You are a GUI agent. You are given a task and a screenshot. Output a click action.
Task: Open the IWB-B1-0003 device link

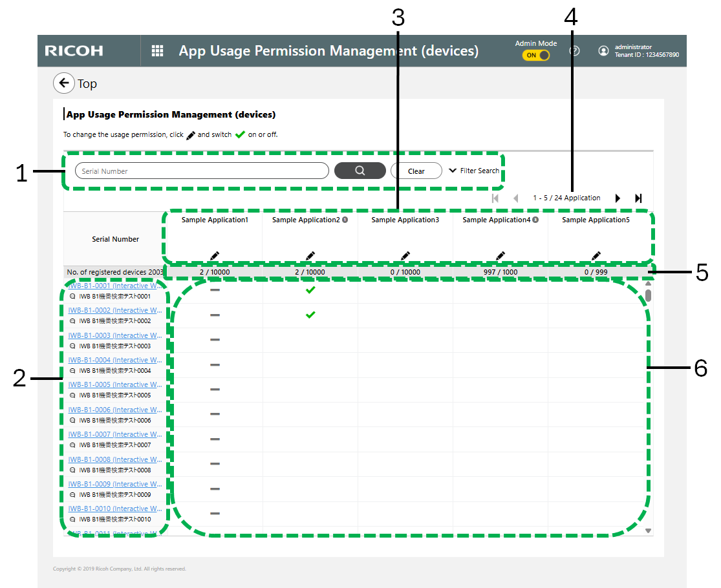(x=115, y=335)
